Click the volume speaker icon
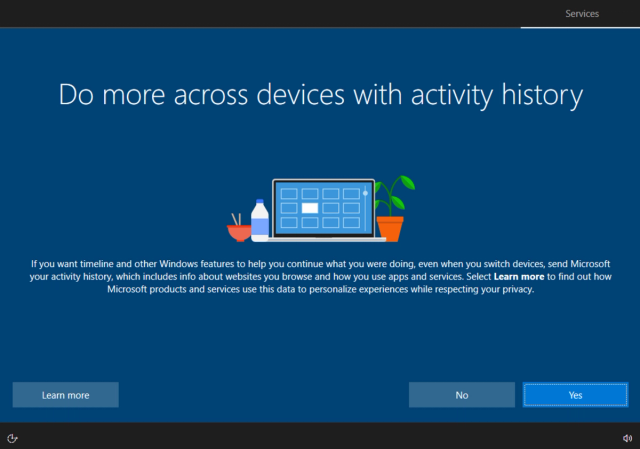This screenshot has height=449, width=640. pyautogui.click(x=627, y=438)
